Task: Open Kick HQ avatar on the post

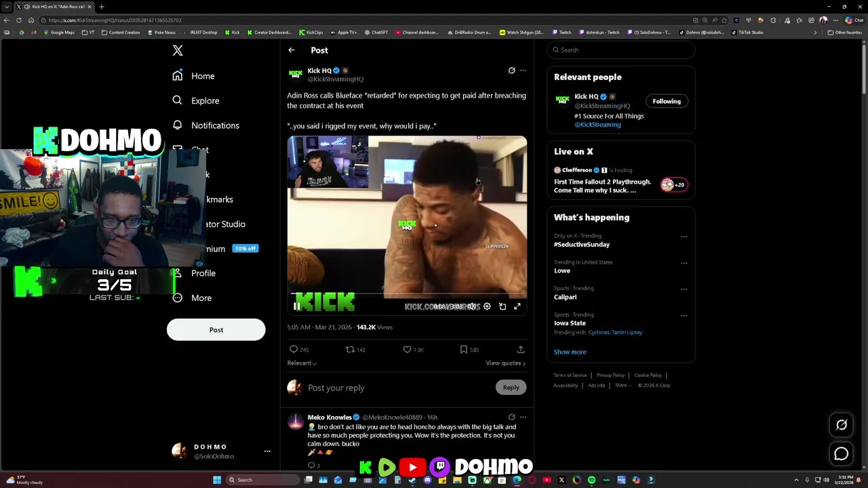Action: [x=295, y=74]
